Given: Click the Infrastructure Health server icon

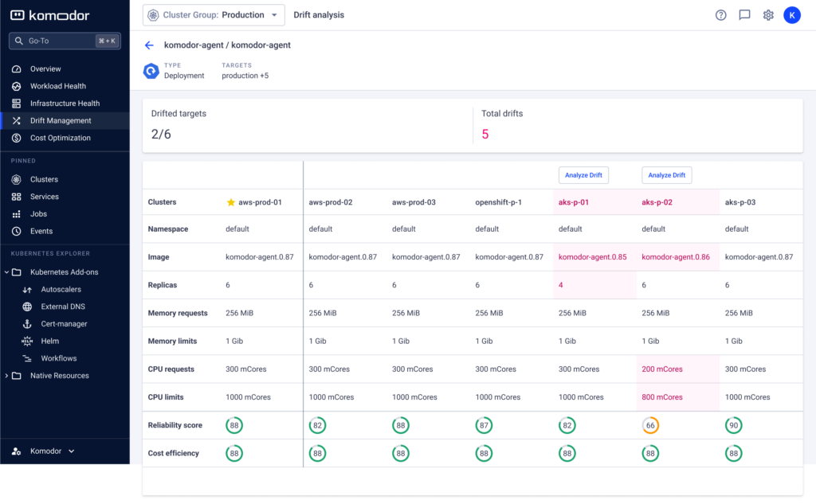Looking at the screenshot, I should (17, 103).
